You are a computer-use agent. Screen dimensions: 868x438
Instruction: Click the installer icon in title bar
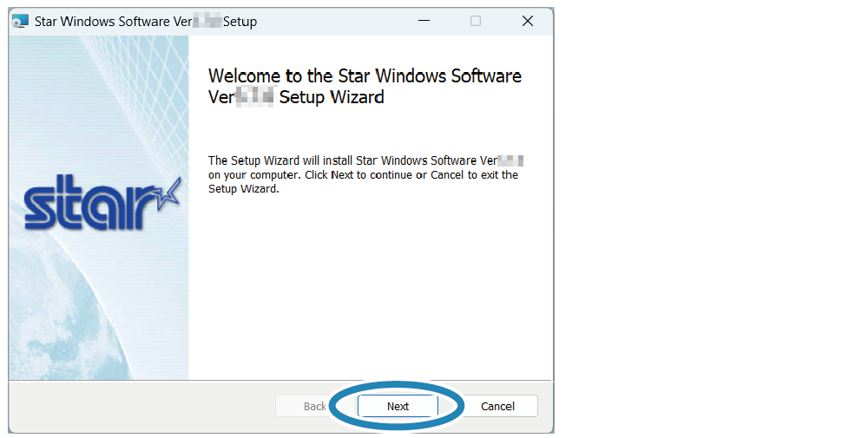(20, 22)
